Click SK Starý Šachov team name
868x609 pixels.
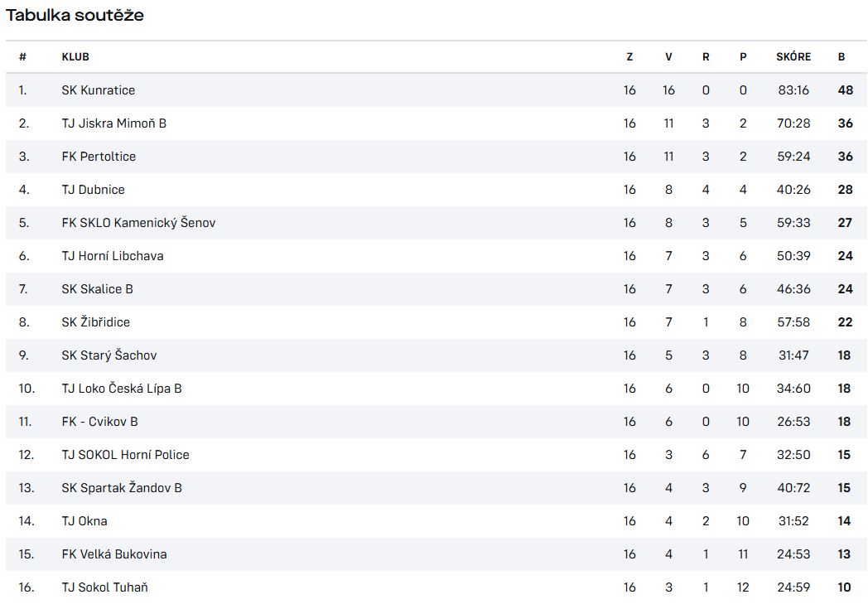pos(109,355)
